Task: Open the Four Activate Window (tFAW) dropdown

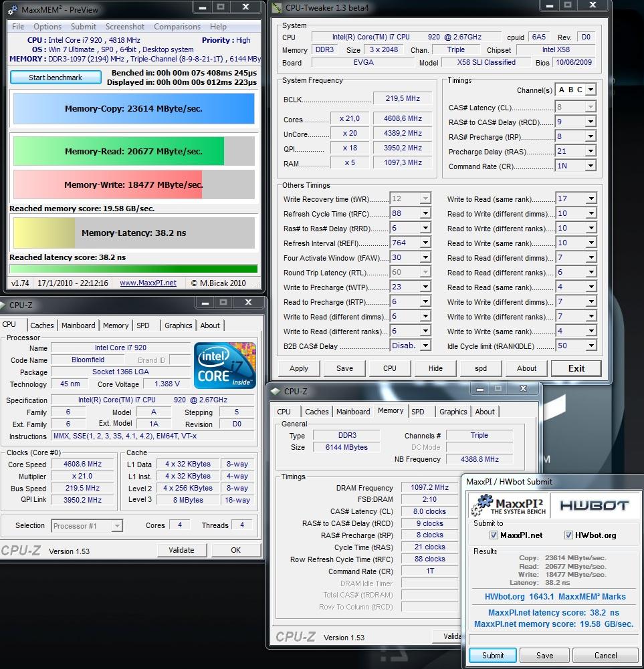Action: [425, 258]
